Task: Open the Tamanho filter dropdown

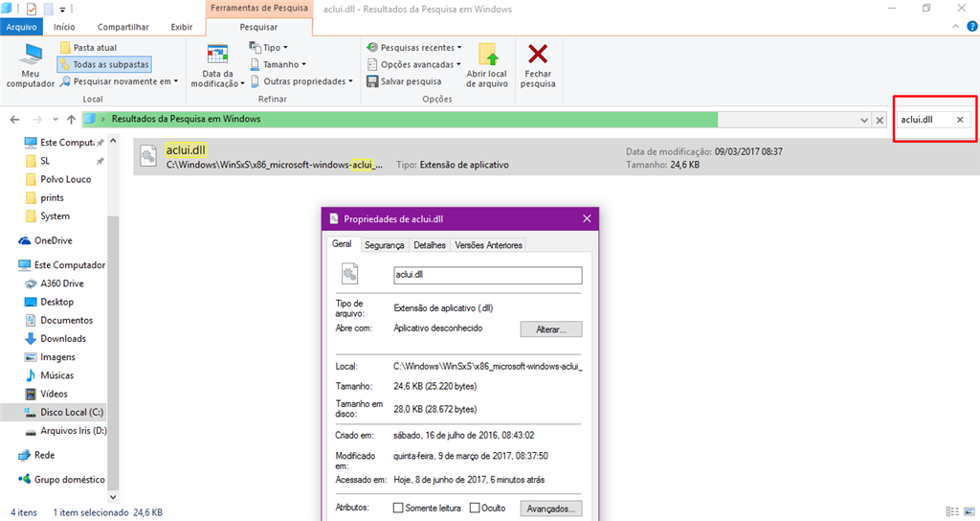Action: pyautogui.click(x=278, y=64)
